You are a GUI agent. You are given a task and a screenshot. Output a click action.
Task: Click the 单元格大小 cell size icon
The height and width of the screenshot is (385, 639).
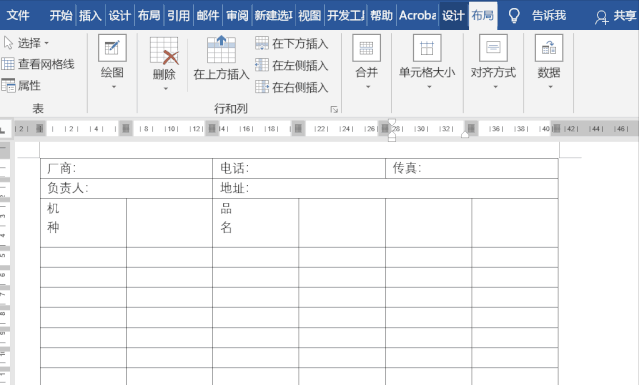(427, 48)
